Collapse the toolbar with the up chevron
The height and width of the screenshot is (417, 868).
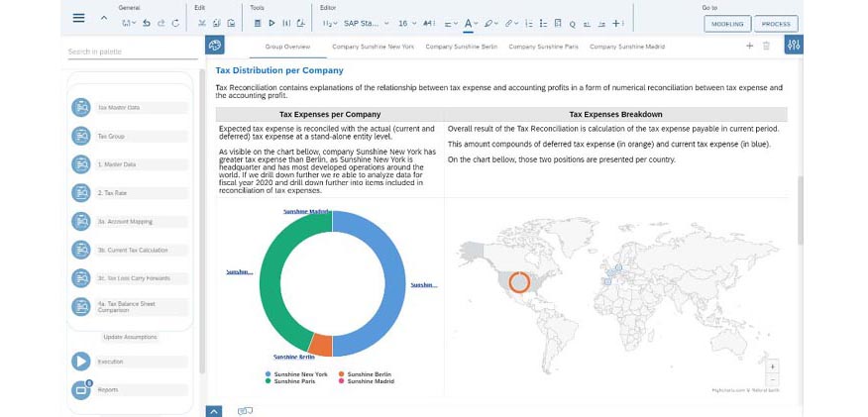pos(103,18)
